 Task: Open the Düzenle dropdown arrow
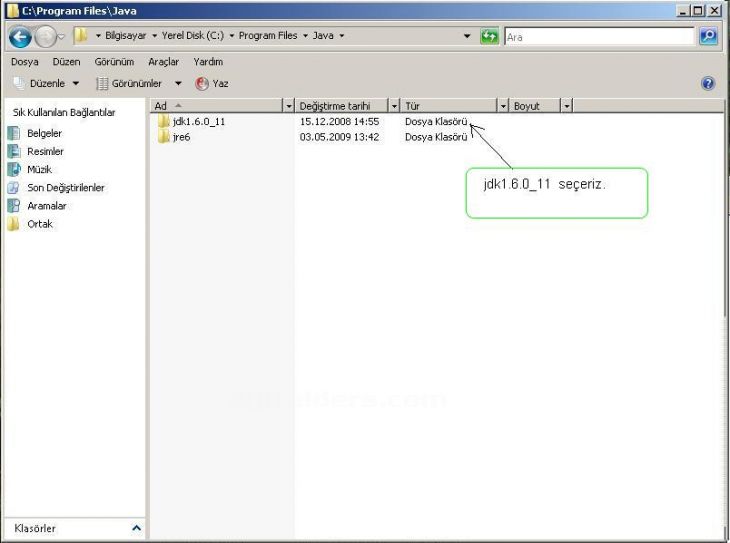click(x=76, y=84)
